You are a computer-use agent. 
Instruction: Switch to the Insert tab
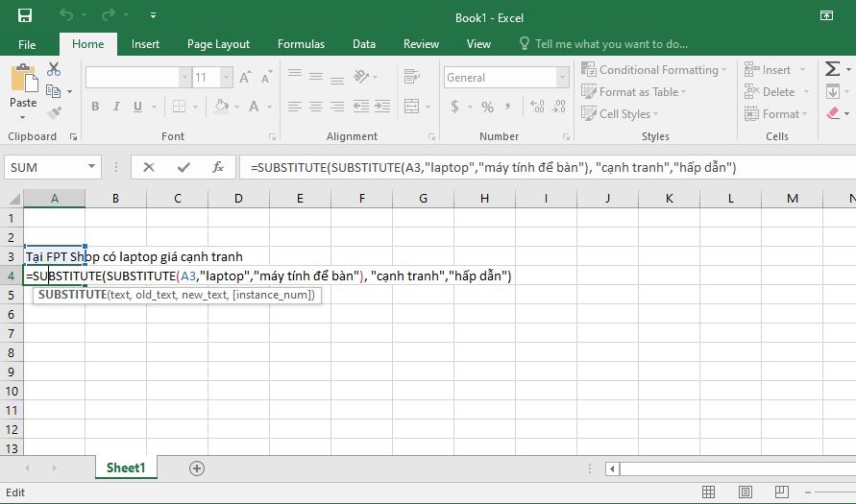[145, 44]
